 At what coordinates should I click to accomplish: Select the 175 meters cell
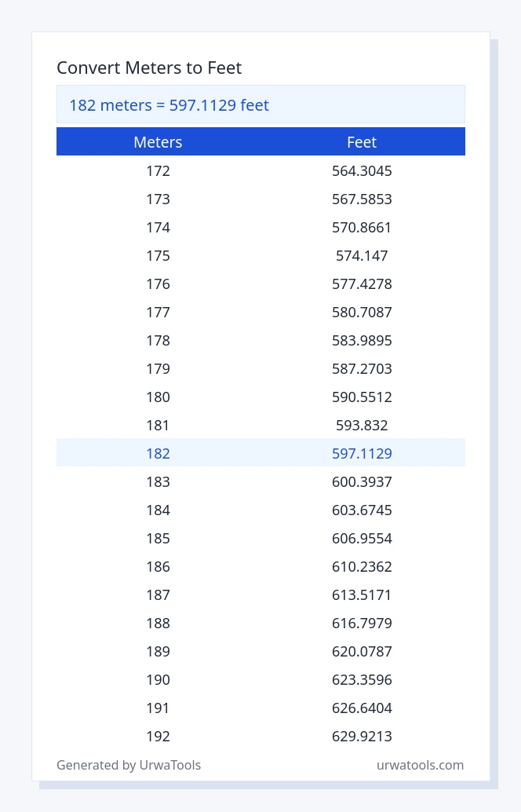158,255
